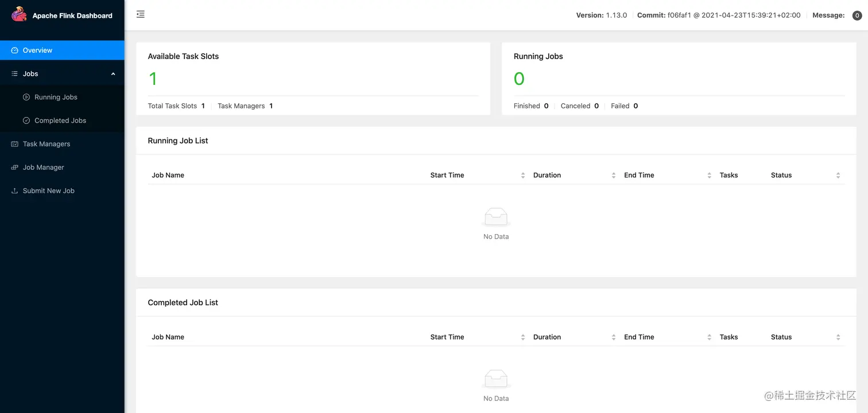The height and width of the screenshot is (413, 868).
Task: Click the Running Jobs play-circle icon
Action: [x=26, y=98]
